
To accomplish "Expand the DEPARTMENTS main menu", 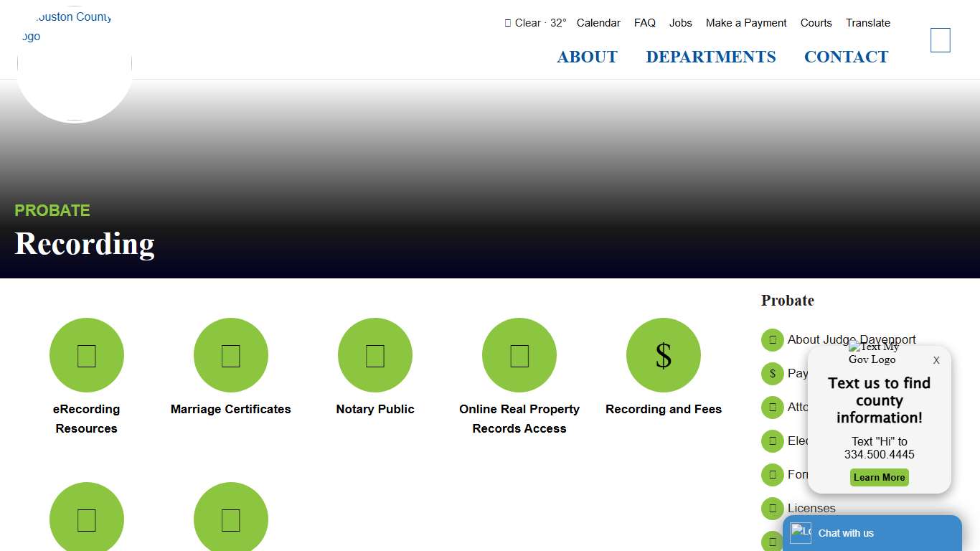I will [x=710, y=57].
